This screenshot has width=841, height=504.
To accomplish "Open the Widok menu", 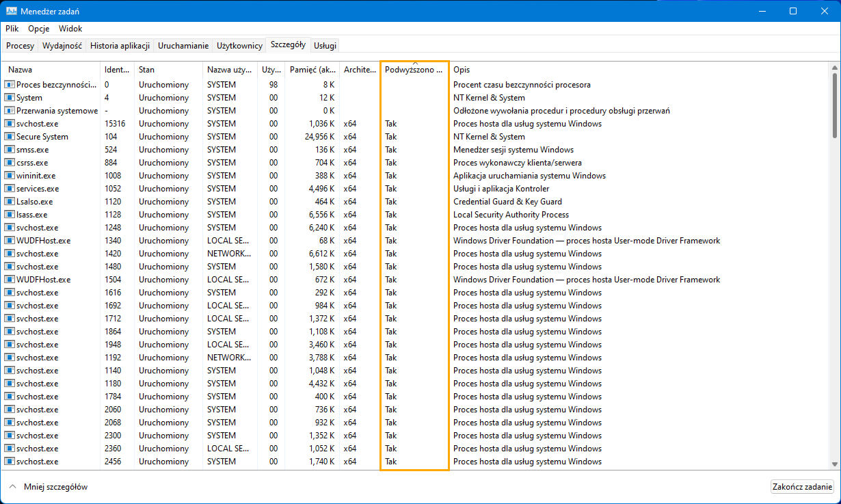I will [70, 29].
